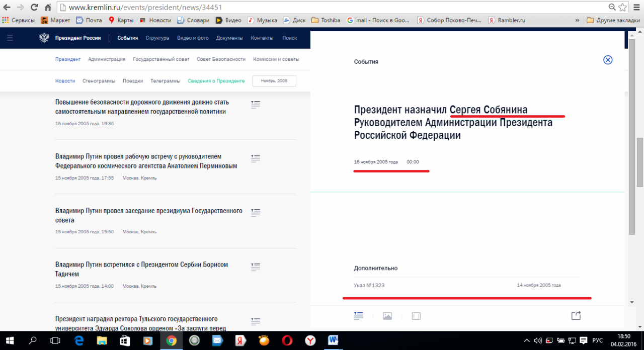Open the Словари bookmark

click(x=193, y=20)
